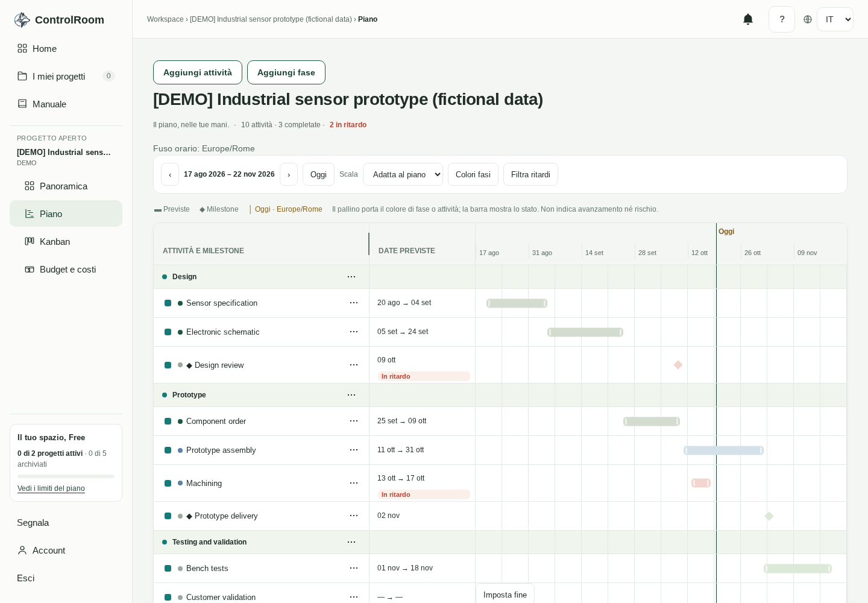The height and width of the screenshot is (603, 868).
Task: Open options menu for Prototype phase
Action: pyautogui.click(x=351, y=395)
